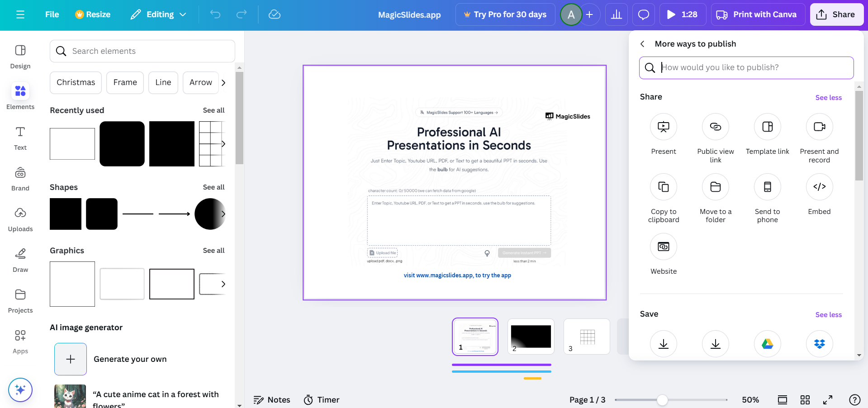Open the Text sidebar panel
Viewport: 868px width, 408px height.
click(x=20, y=138)
